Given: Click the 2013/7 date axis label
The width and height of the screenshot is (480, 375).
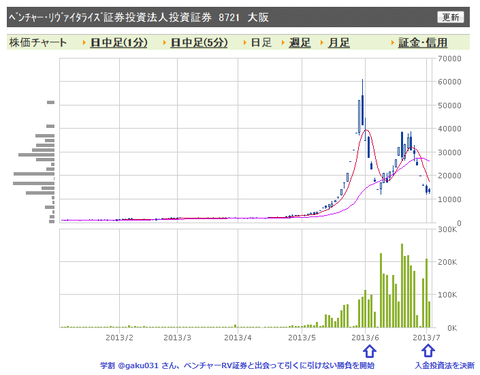Looking at the screenshot, I should pos(426,338).
